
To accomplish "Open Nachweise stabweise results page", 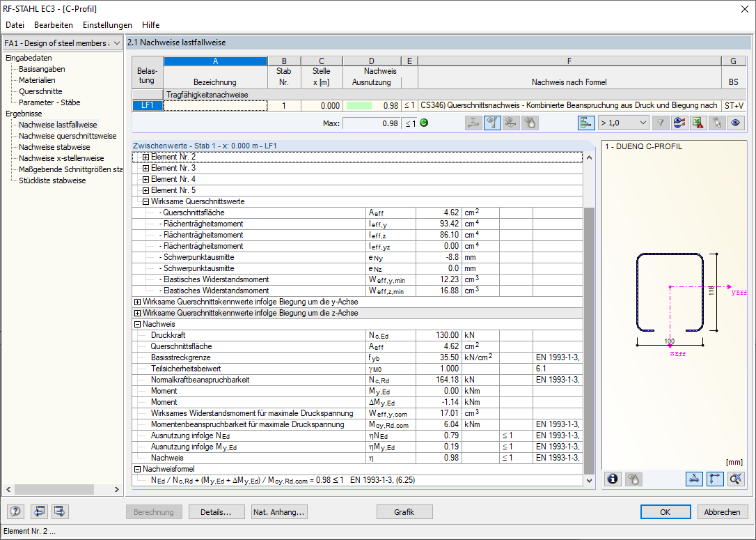I will (x=54, y=147).
